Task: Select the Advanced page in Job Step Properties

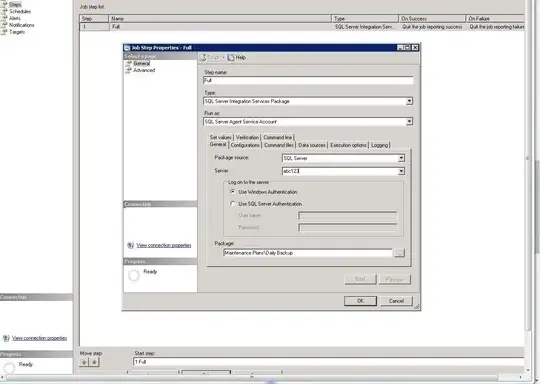Action: point(144,70)
